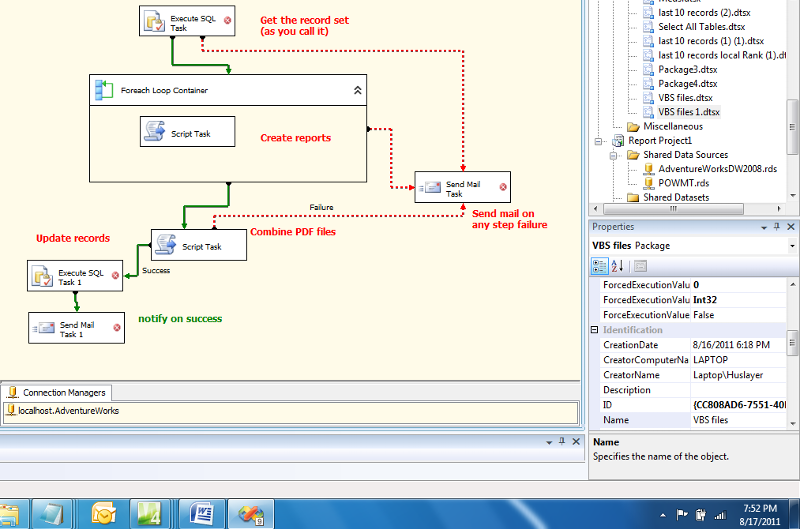Open the VBS files Package object dropdown

(x=792, y=246)
